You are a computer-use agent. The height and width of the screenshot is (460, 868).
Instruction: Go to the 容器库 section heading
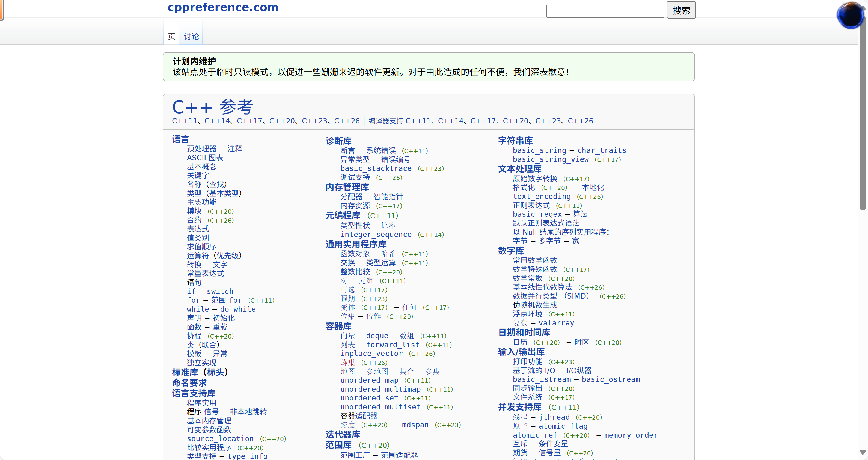click(338, 326)
